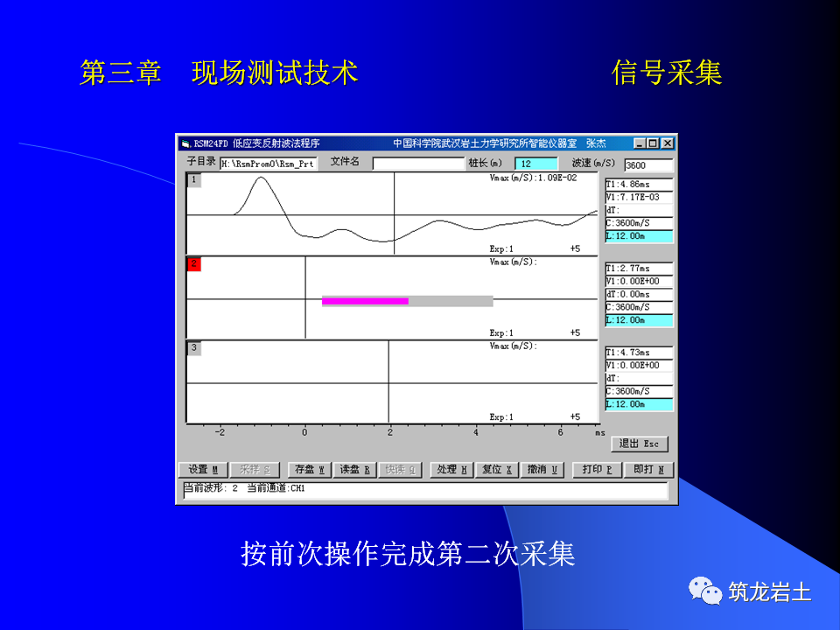
Task: Click the 存盘 W save button
Action: click(310, 470)
